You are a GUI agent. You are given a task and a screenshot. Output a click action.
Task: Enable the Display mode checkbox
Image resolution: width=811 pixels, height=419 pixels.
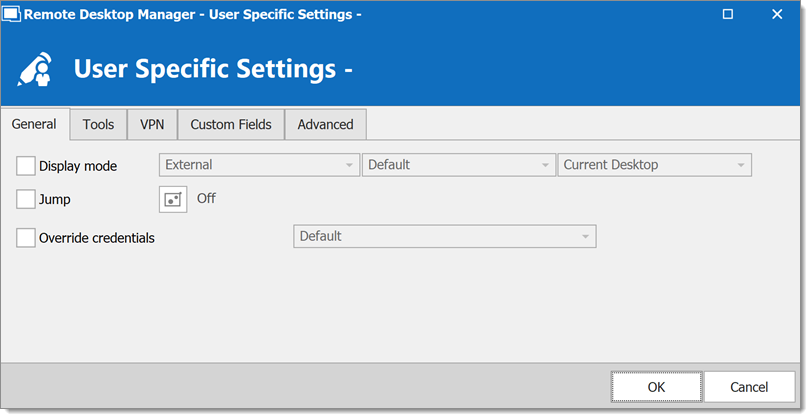point(26,166)
